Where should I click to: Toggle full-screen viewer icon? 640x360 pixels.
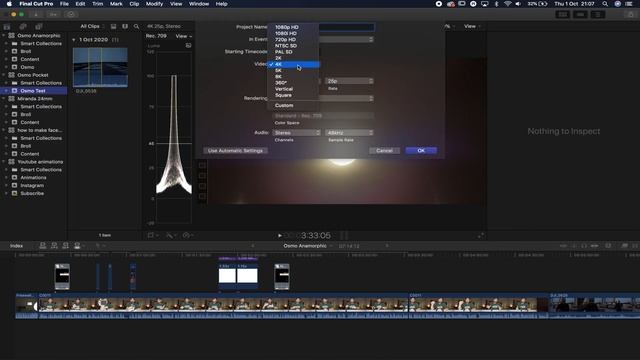click(x=481, y=236)
